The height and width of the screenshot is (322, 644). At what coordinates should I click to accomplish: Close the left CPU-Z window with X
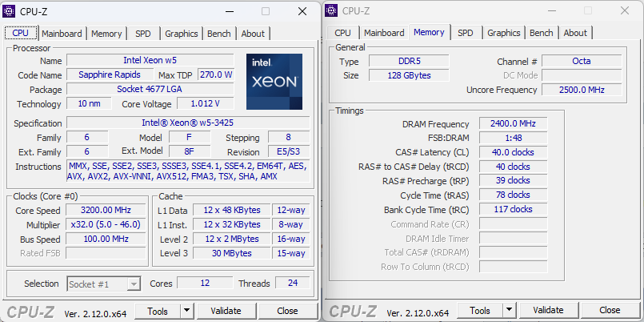click(x=302, y=11)
